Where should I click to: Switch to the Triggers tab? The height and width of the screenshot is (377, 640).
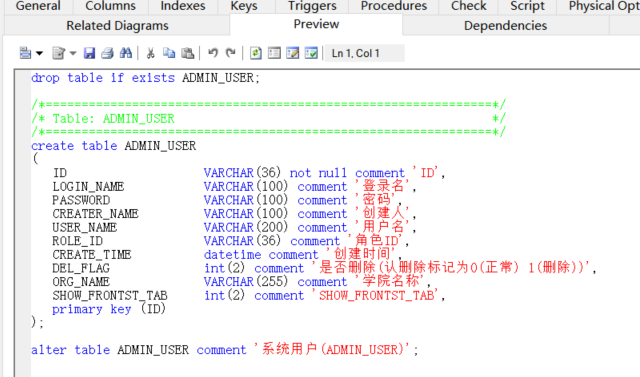click(312, 7)
